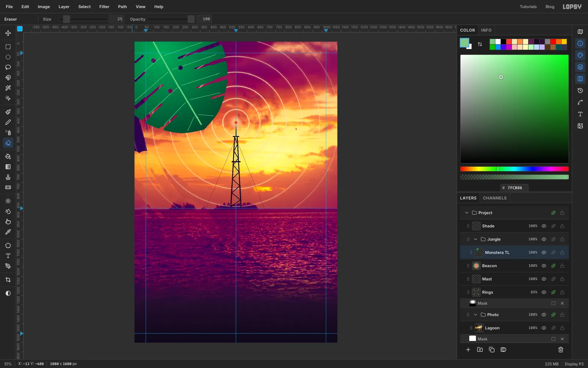Pick the Eyedropper tool

pyautogui.click(x=8, y=232)
